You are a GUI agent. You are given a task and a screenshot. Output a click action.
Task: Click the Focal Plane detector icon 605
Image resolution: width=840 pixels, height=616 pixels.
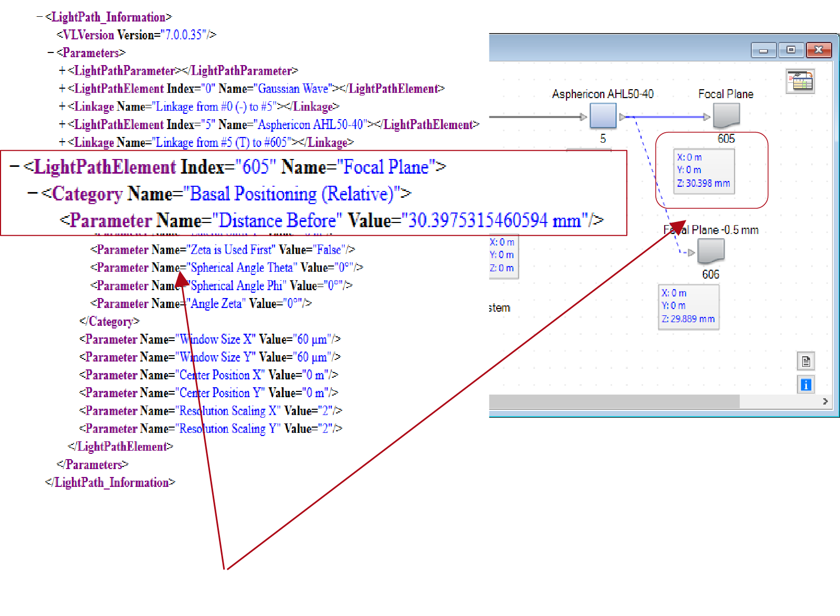(x=726, y=115)
